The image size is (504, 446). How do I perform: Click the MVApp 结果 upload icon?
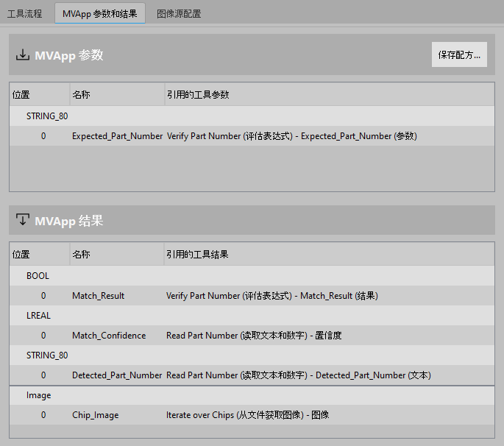coord(23,220)
